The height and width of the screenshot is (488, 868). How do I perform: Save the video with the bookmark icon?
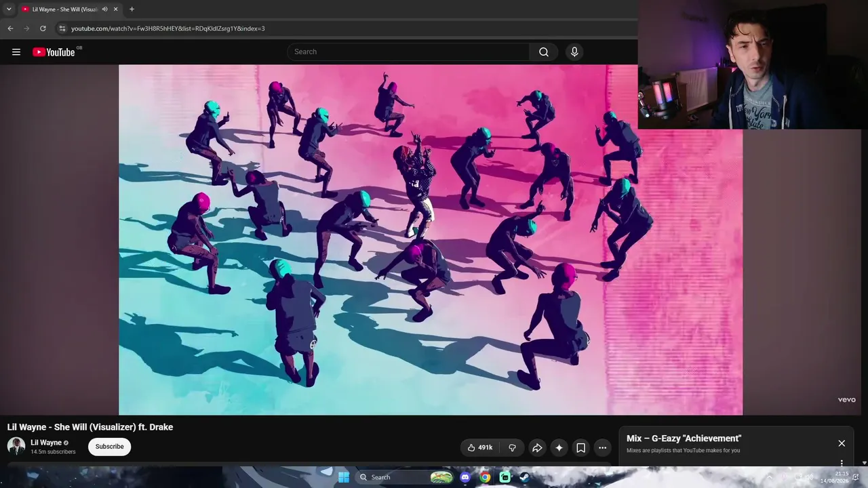(581, 447)
